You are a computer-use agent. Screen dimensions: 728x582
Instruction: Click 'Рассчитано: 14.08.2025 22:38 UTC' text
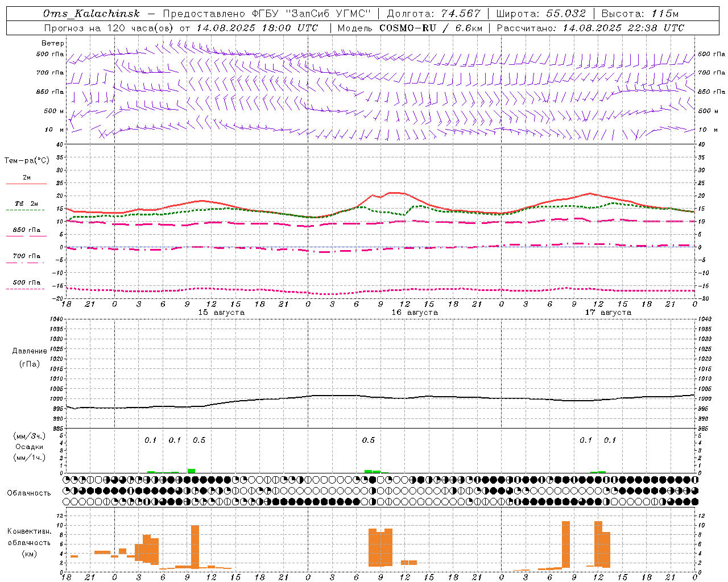coord(590,28)
